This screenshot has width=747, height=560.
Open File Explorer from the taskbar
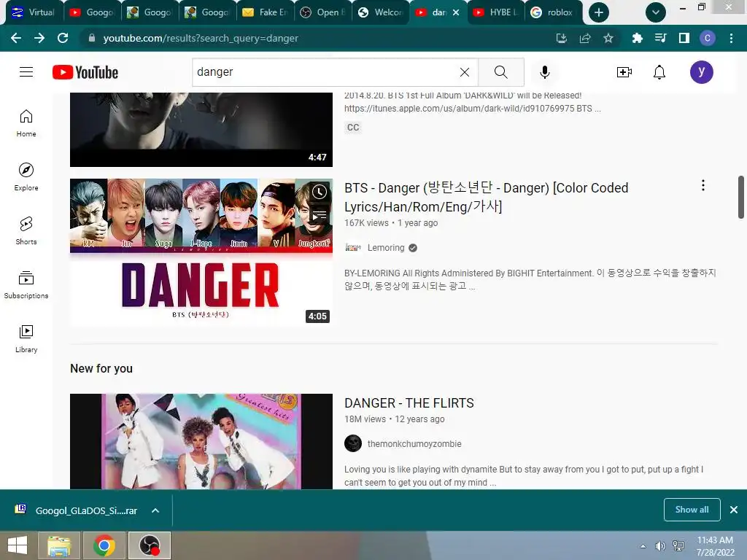[59, 545]
